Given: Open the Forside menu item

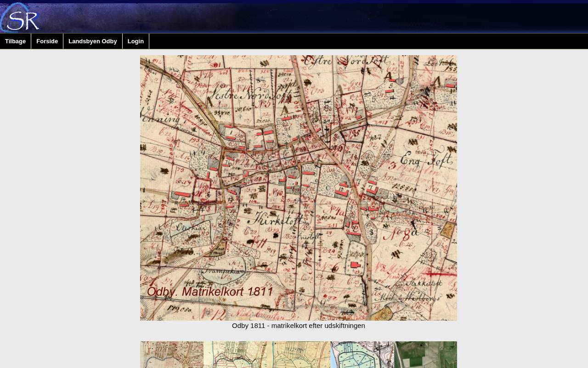Looking at the screenshot, I should click(x=47, y=41).
